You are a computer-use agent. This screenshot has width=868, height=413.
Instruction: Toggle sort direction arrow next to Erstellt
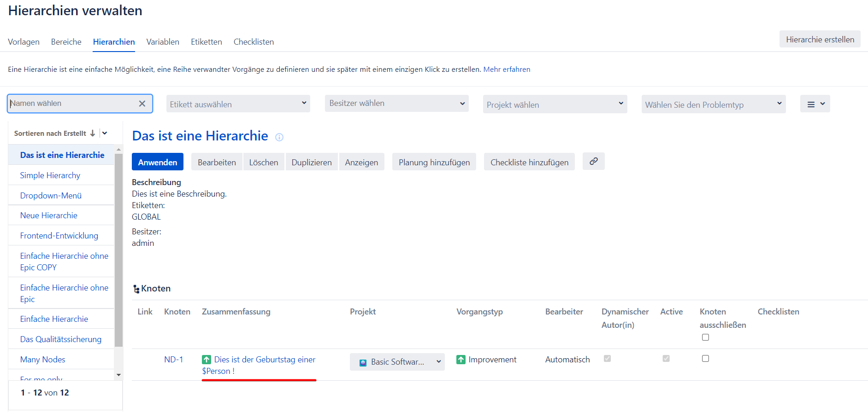click(93, 133)
